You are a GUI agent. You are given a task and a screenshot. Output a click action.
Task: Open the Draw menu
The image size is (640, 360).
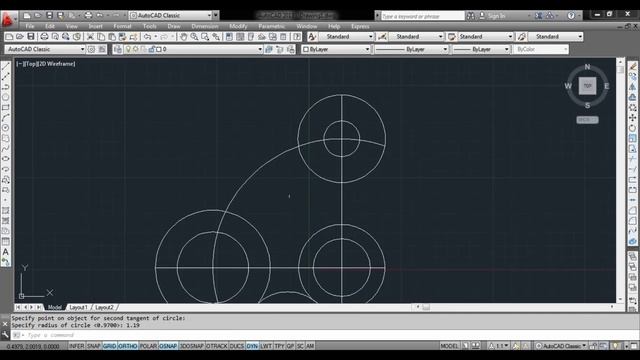[x=174, y=26]
